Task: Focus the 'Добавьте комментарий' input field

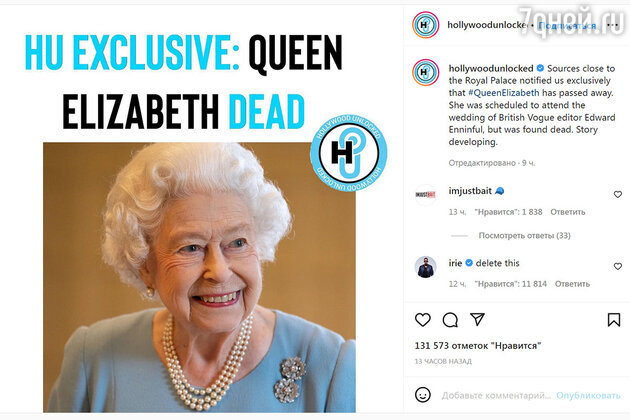Action: point(496,395)
